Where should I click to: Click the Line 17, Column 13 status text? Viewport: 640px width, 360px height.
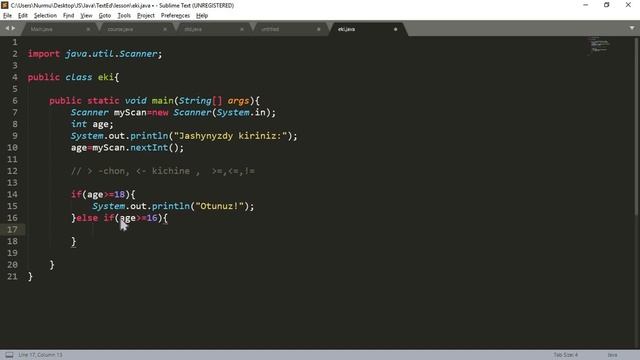[x=40, y=355]
